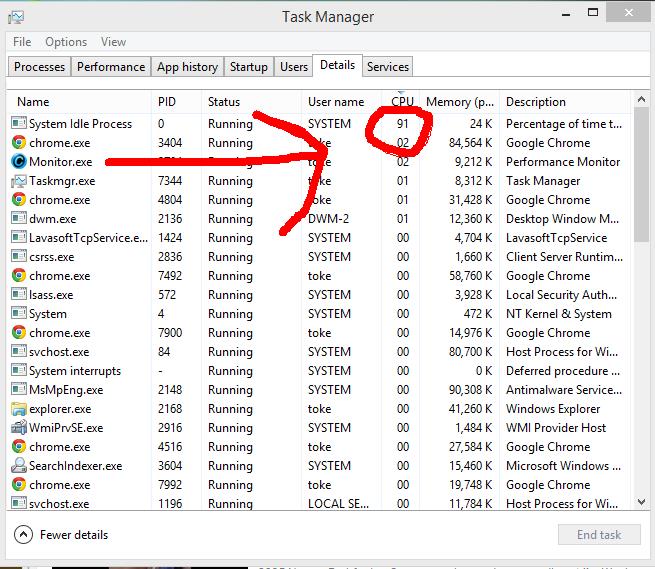Select the Monitor.exe process name

click(61, 162)
